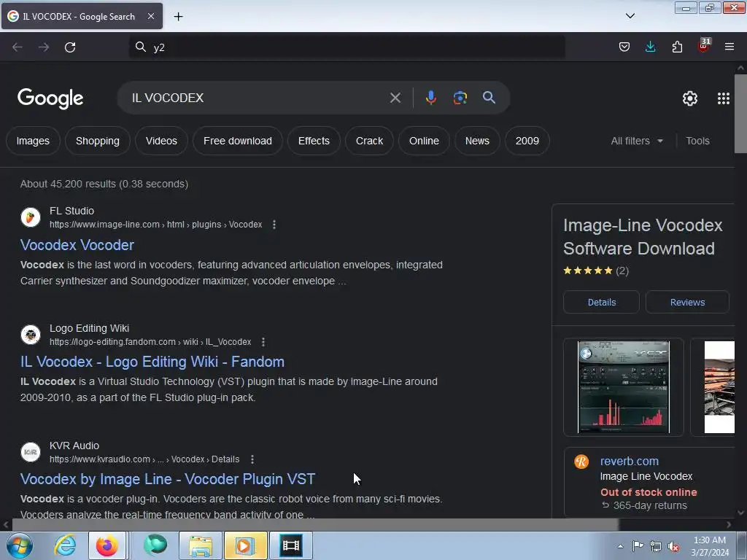Open Vocodex by Image Line KVR link

pos(168,479)
